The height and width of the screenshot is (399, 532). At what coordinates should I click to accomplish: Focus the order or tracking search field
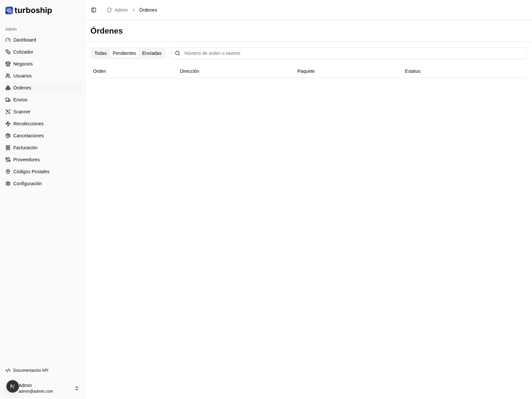point(352,53)
